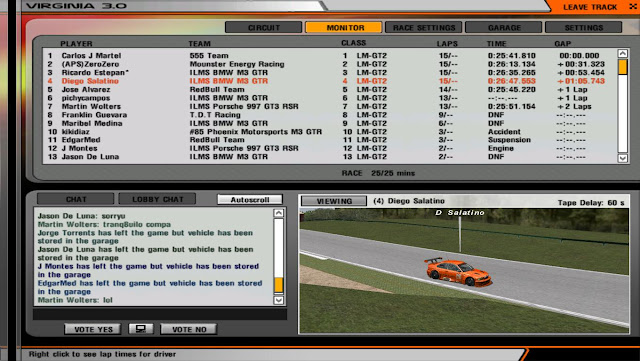640x361 pixels.
Task: Open the Race Settings tab
Action: pos(424,27)
